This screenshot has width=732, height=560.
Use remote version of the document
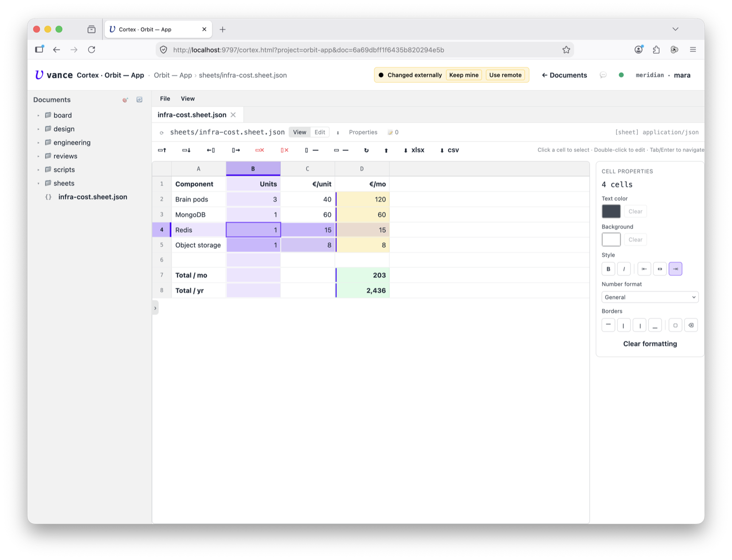point(505,75)
